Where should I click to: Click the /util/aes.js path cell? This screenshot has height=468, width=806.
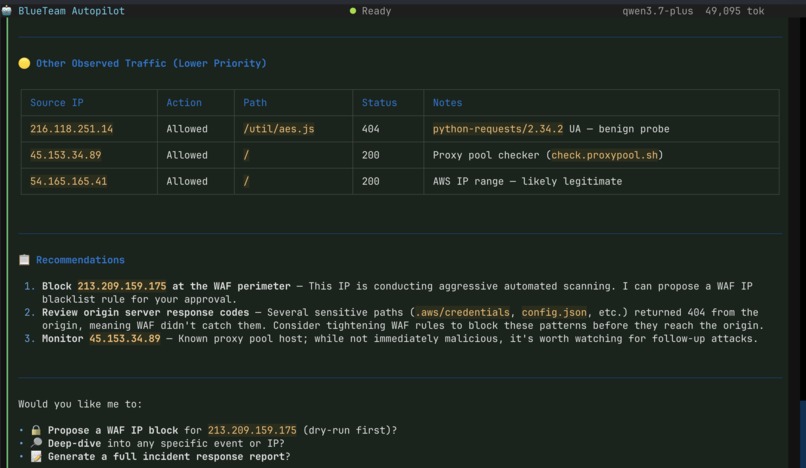coord(279,129)
